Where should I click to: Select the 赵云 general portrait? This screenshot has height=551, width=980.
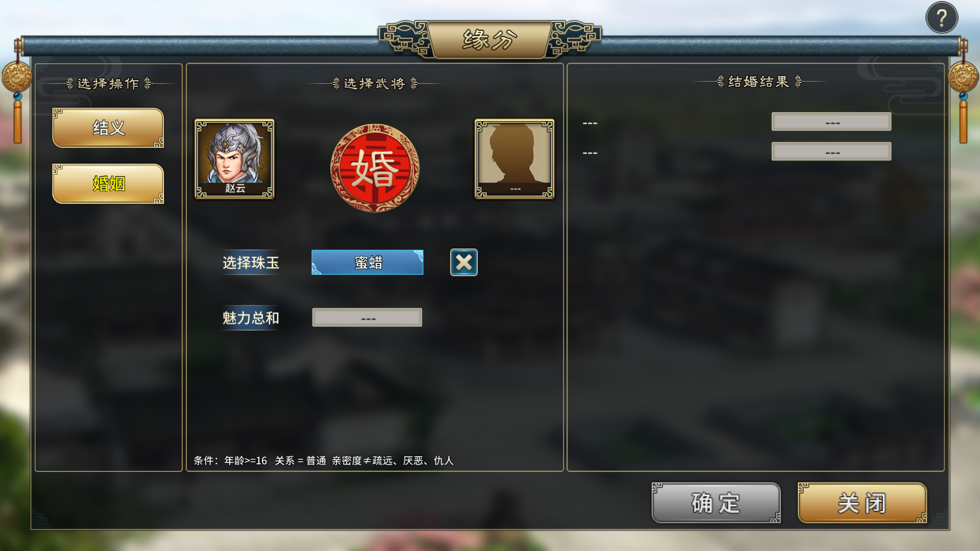[234, 159]
